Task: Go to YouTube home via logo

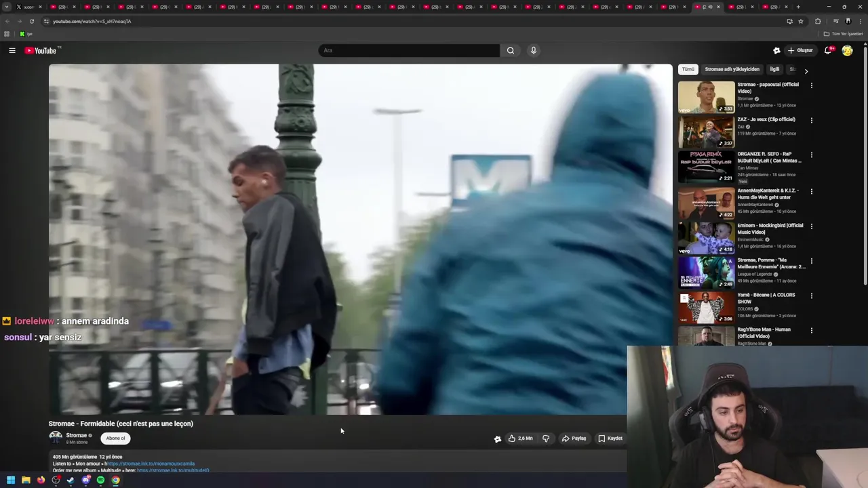Action: pos(42,50)
